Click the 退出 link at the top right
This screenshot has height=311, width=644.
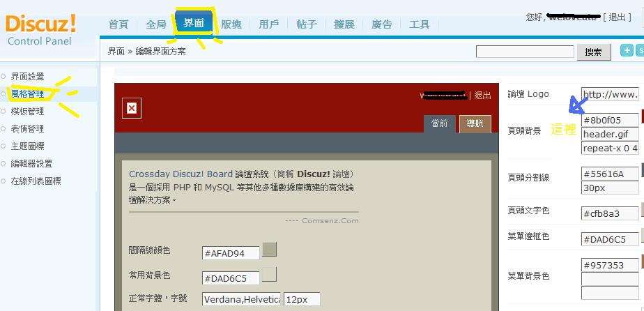[617, 17]
